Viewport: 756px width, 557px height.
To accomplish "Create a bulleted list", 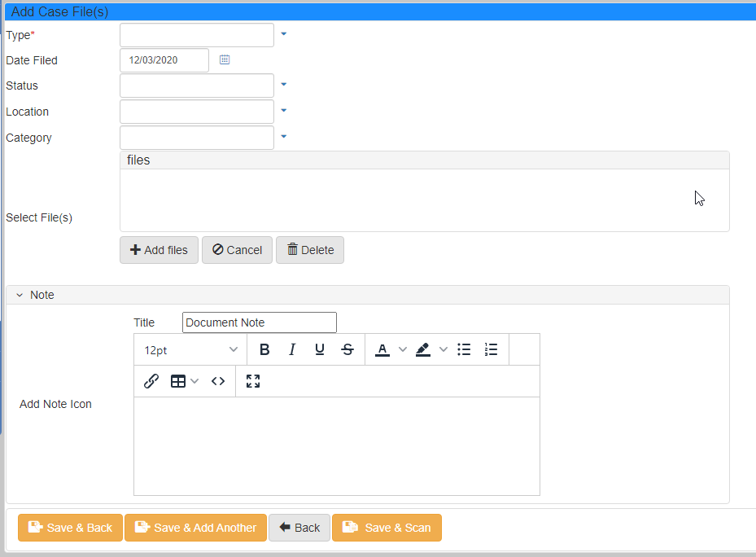I will tap(464, 349).
